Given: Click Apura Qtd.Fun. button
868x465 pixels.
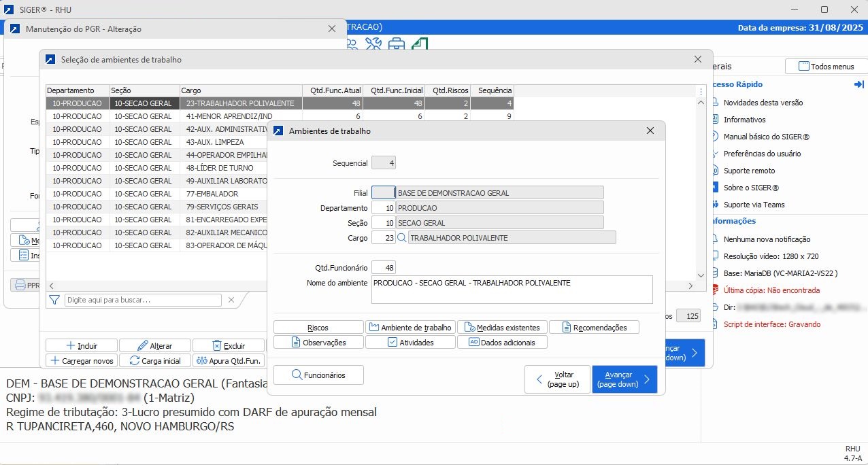Looking at the screenshot, I should point(229,360).
